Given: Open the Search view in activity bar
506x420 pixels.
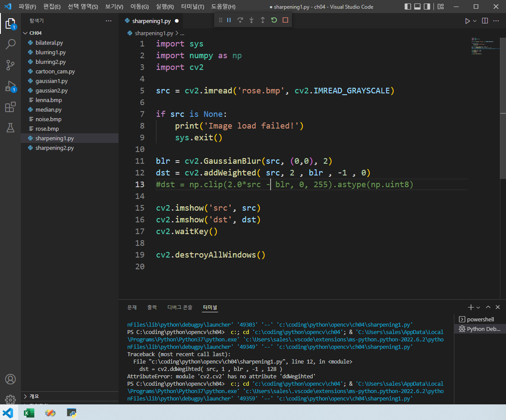Looking at the screenshot, I should click(10, 44).
